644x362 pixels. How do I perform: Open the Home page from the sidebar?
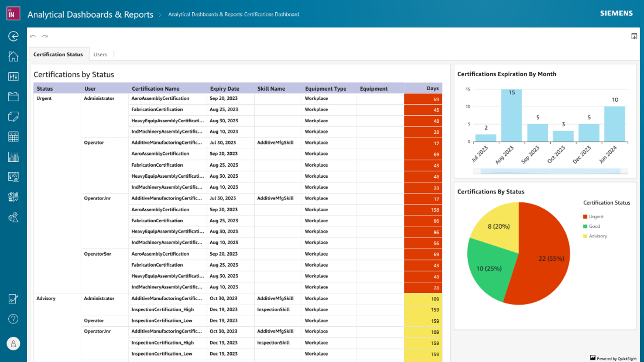point(13,56)
